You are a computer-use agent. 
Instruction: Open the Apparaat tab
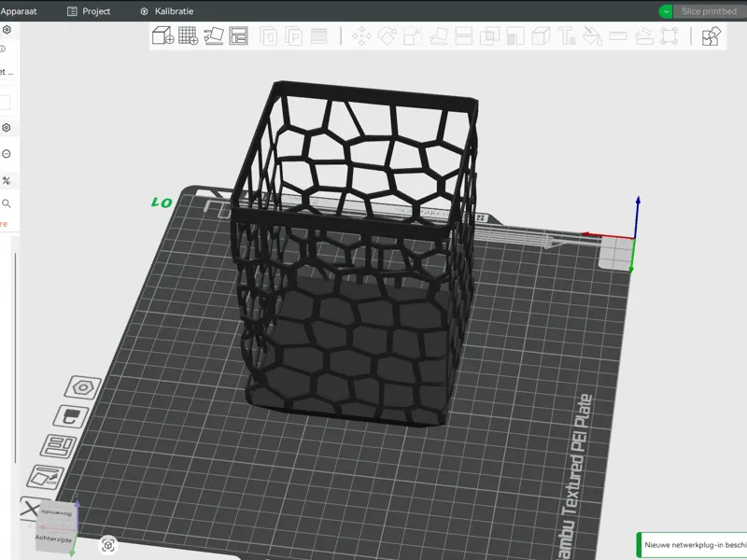(x=18, y=11)
